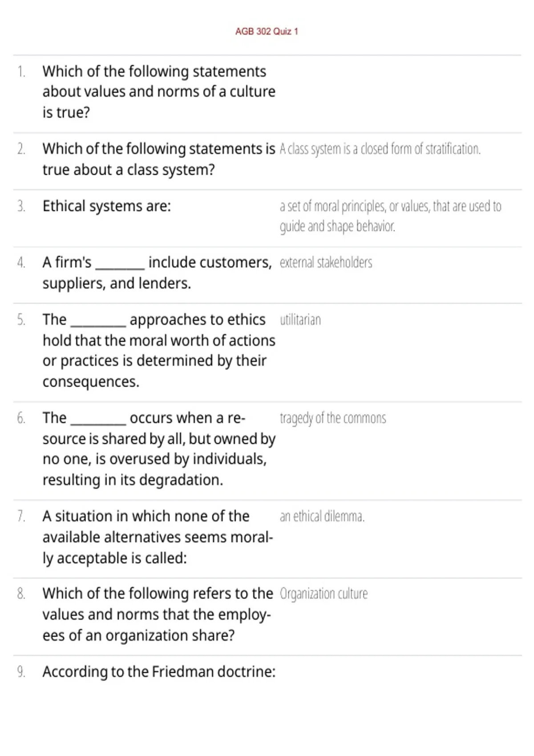Select answer 'A class system is a closed form'
Screen dimensions: 534x756
[380, 149]
